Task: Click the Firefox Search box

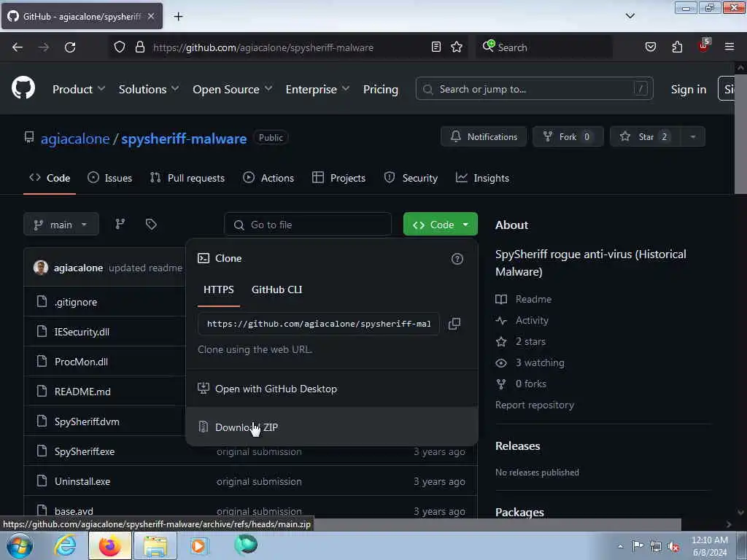Action: coord(543,47)
